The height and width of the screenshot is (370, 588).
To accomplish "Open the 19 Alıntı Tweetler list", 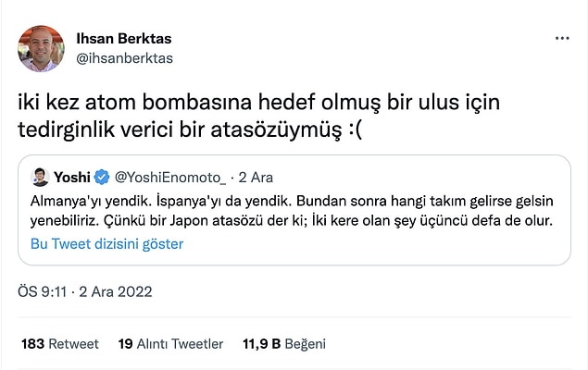I will (170, 343).
